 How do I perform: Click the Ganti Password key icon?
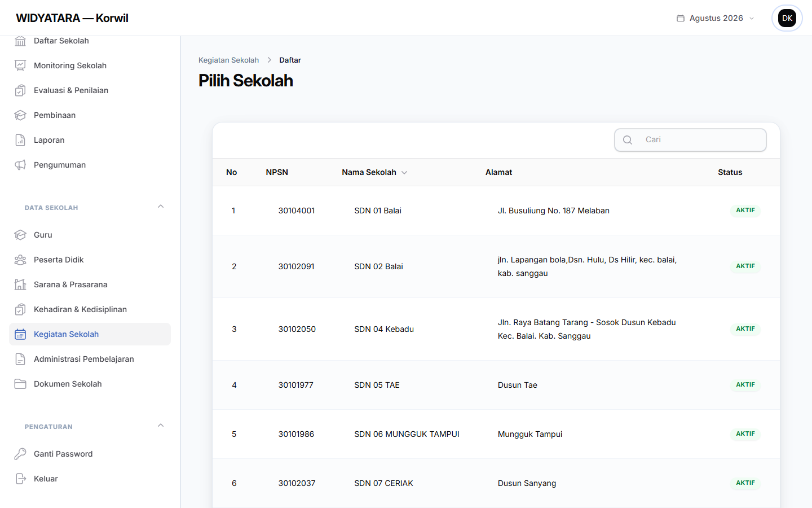pyautogui.click(x=20, y=454)
